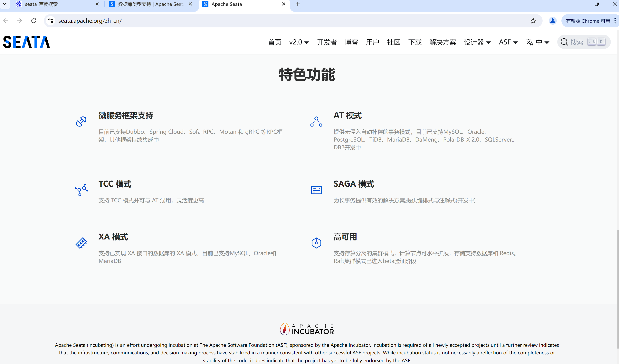The image size is (619, 364).
Task: Click the XA mode diamond icon
Action: 81,243
